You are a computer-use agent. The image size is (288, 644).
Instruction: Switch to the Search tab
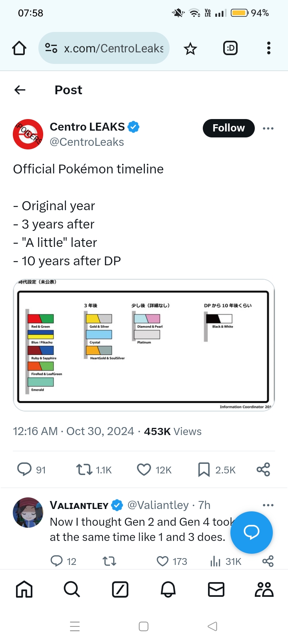[x=72, y=589]
